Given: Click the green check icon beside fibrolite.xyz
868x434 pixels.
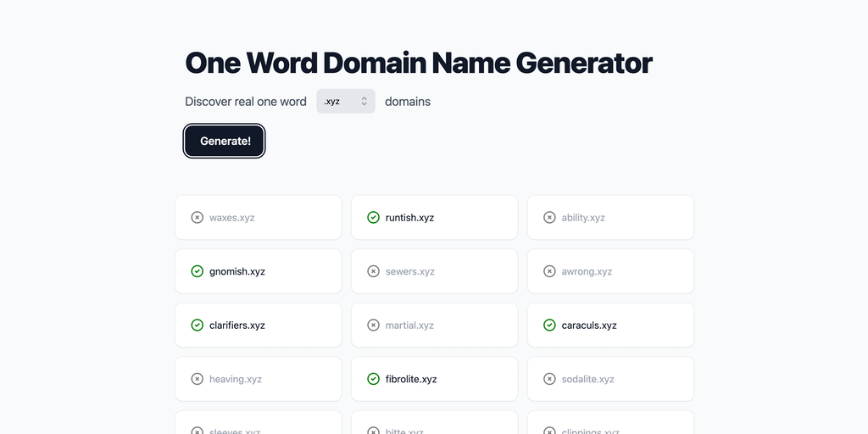Looking at the screenshot, I should point(373,379).
